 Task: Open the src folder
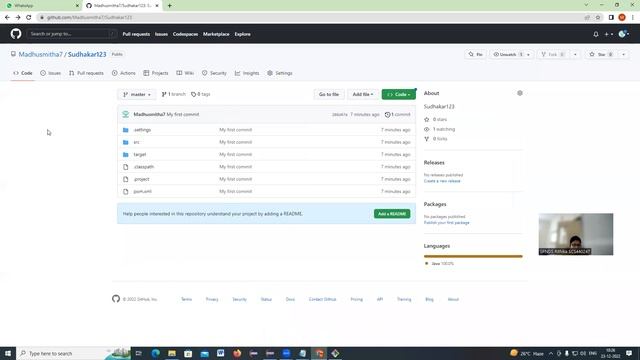136,142
